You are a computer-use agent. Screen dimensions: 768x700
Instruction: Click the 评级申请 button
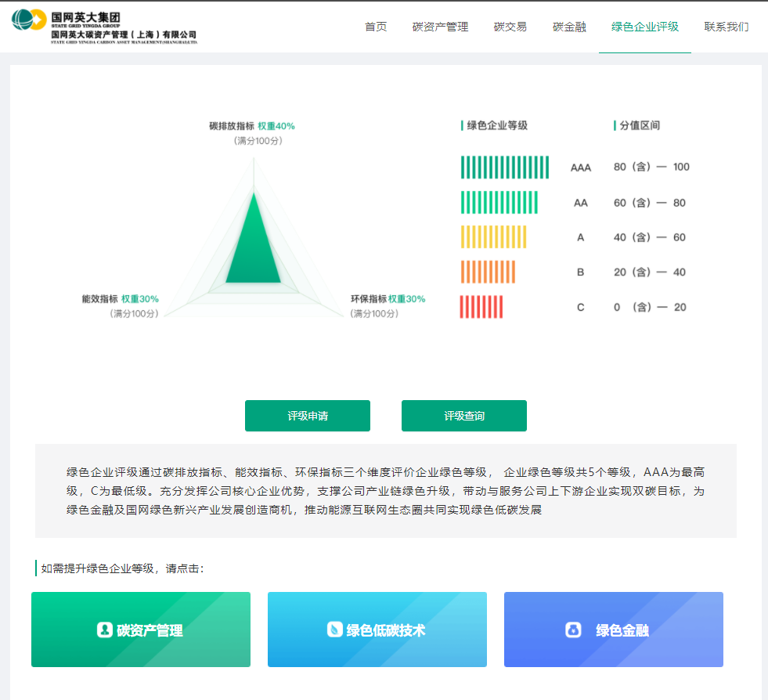(x=307, y=416)
